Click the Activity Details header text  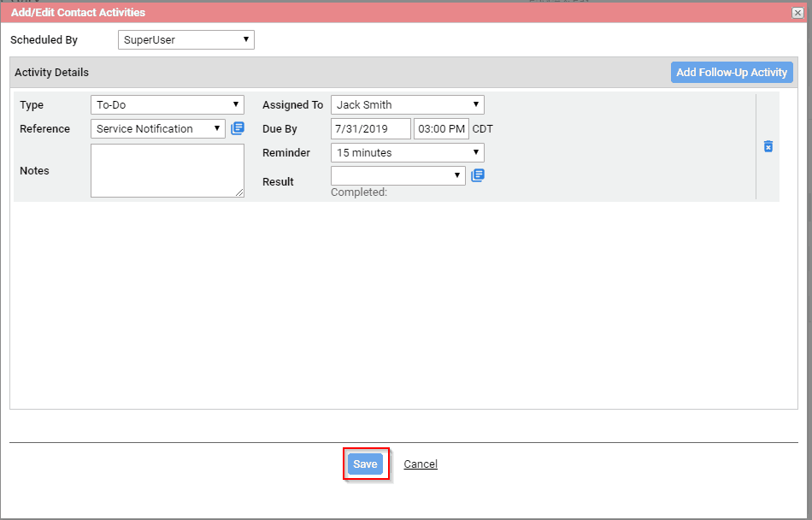click(52, 73)
